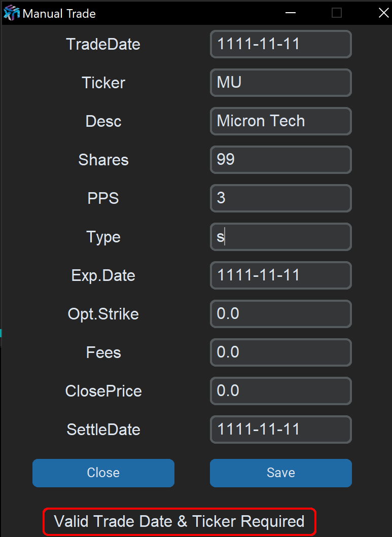Click the Manual Trade title bar text
This screenshot has width=392, height=537.
click(59, 14)
